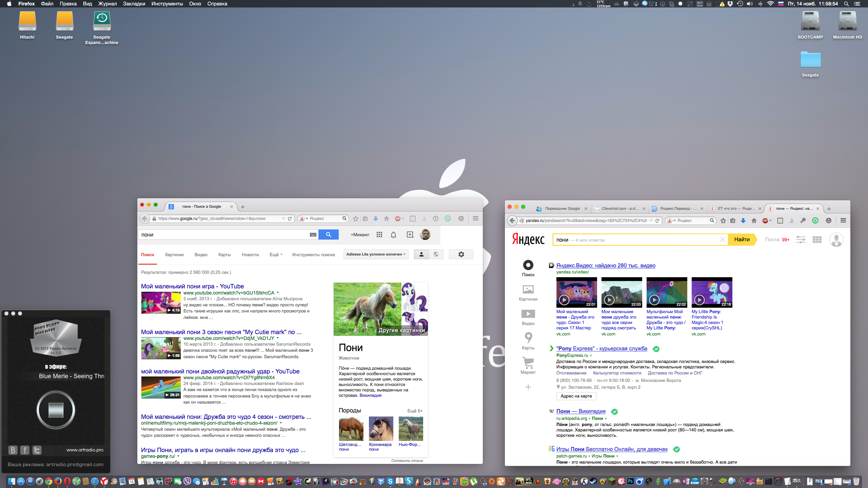Expand Adlesse Lite условно включен dropdown
This screenshot has width=868, height=488.
tap(376, 254)
